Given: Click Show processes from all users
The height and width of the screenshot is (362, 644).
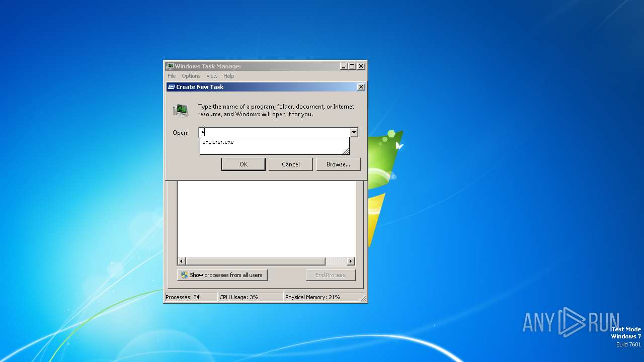Looking at the screenshot, I should [x=222, y=275].
